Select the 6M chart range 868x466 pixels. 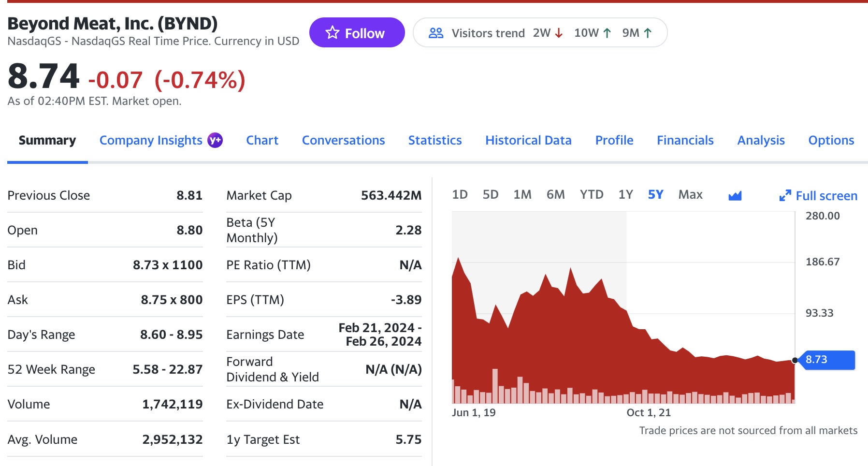(x=555, y=195)
